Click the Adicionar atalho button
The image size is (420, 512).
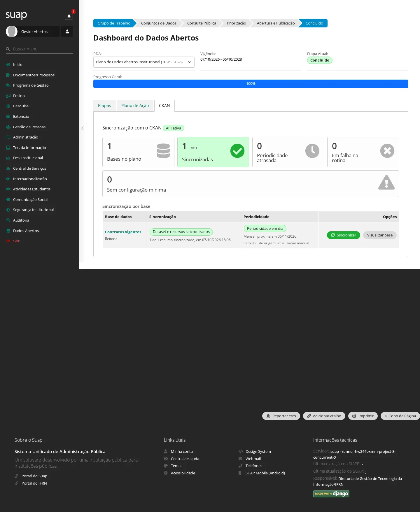click(324, 416)
